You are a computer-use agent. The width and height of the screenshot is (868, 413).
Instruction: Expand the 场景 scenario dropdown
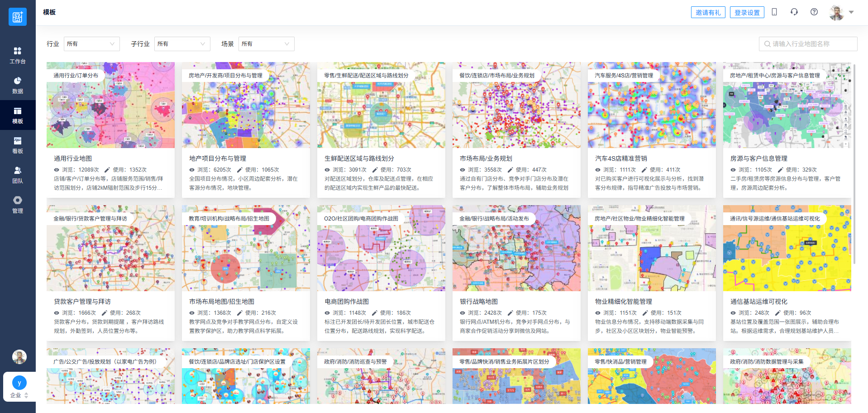[266, 44]
